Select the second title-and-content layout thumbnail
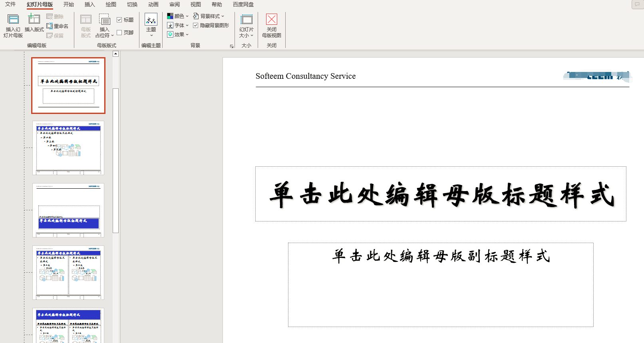Viewport: 644px width, 343px height. [x=68, y=148]
